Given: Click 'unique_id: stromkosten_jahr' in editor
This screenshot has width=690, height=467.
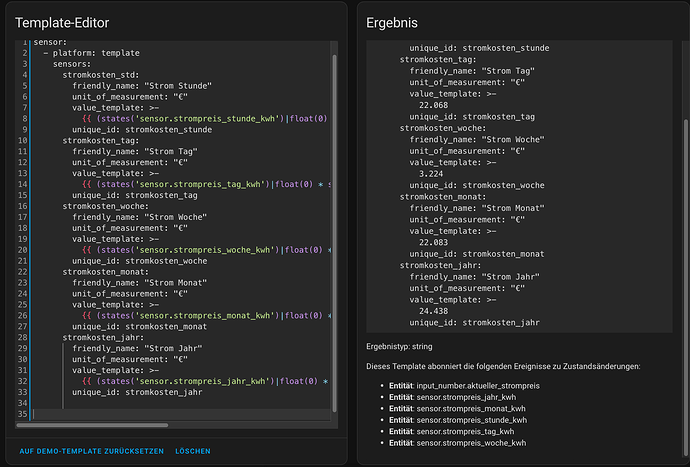Looking at the screenshot, I should pyautogui.click(x=137, y=392).
